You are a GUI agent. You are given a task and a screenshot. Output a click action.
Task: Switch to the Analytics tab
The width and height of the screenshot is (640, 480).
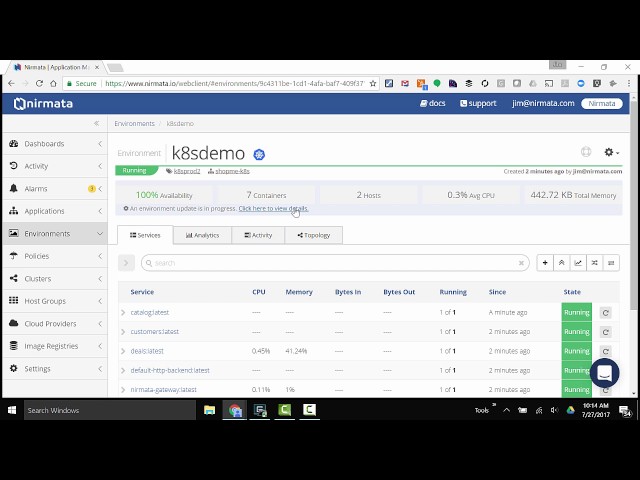click(x=202, y=235)
